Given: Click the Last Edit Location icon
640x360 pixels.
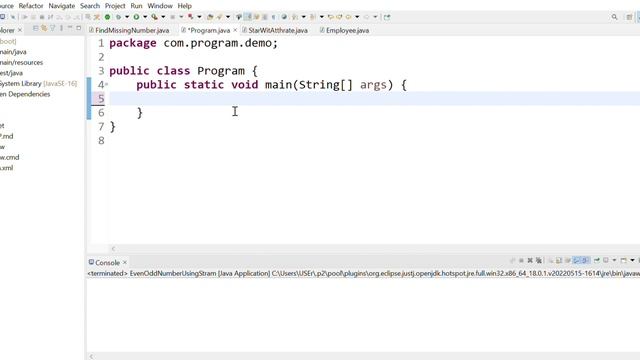Looking at the screenshot, I should point(331,17).
